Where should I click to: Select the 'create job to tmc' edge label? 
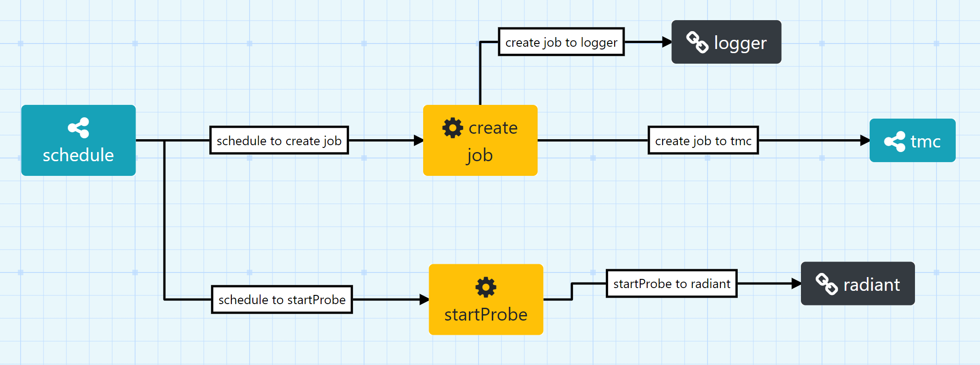(703, 140)
